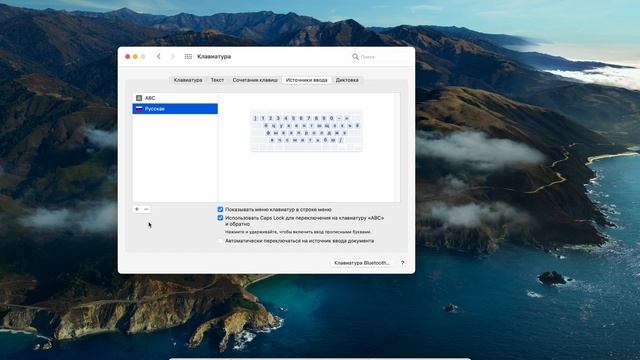
Task: Close the Клавиатура window
Action: (x=127, y=57)
